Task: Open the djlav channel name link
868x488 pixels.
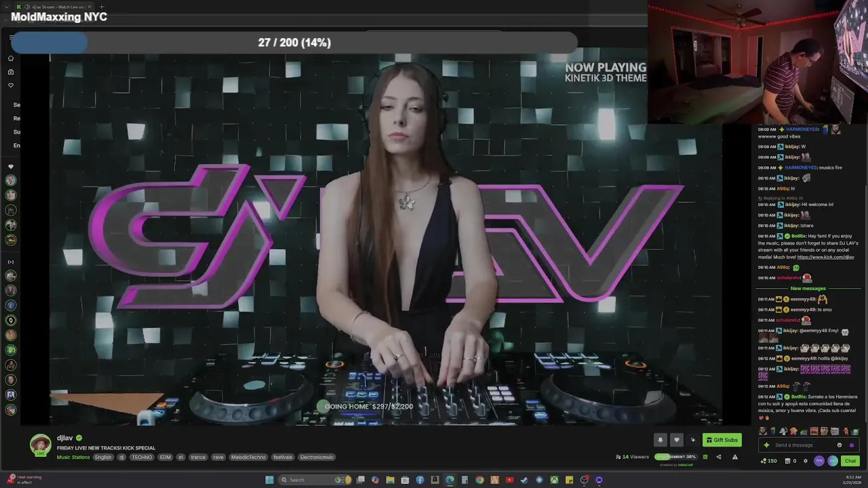Action: tap(64, 438)
